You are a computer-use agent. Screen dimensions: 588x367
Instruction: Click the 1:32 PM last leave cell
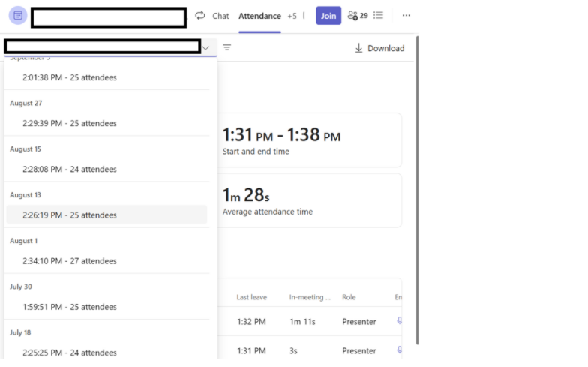tap(251, 322)
